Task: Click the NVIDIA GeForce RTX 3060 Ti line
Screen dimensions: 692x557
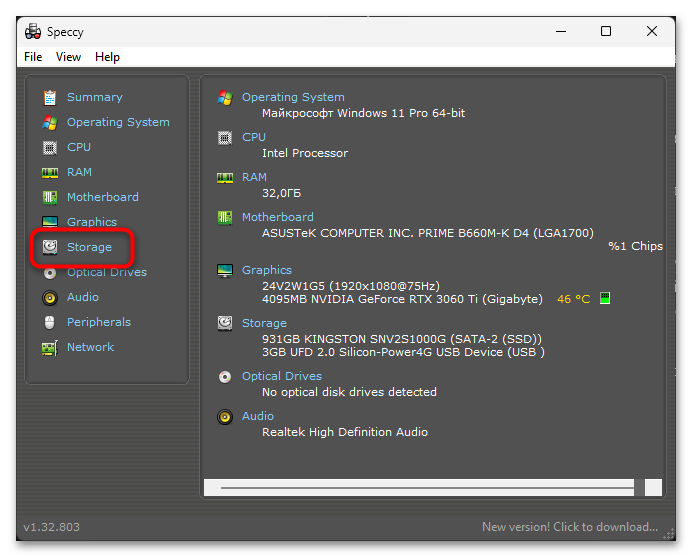Action: point(402,299)
